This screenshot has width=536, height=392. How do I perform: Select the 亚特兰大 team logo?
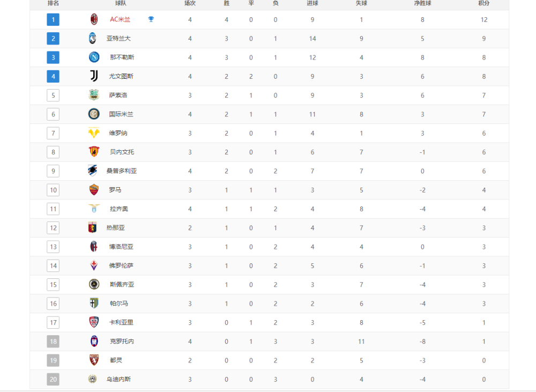pyautogui.click(x=92, y=38)
